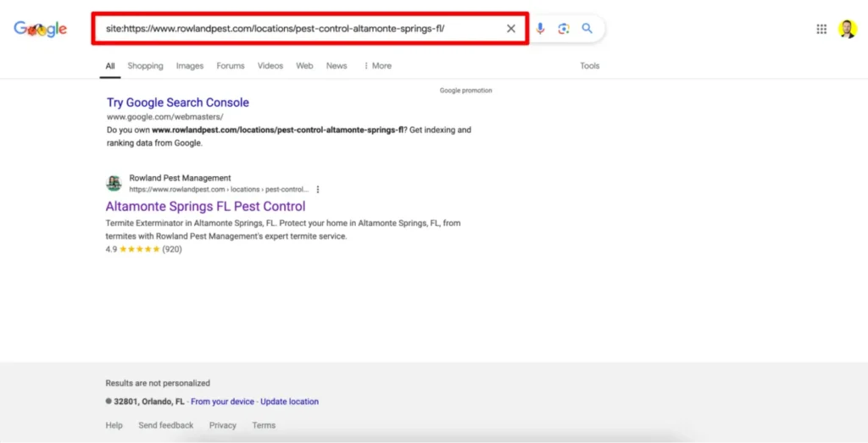This screenshot has width=868, height=443.
Task: Open Altamonte Springs FL Pest Control result
Action: click(x=205, y=207)
